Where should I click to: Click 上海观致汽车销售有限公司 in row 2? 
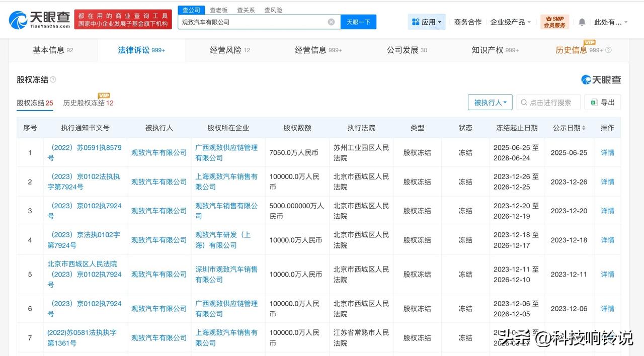point(226,182)
